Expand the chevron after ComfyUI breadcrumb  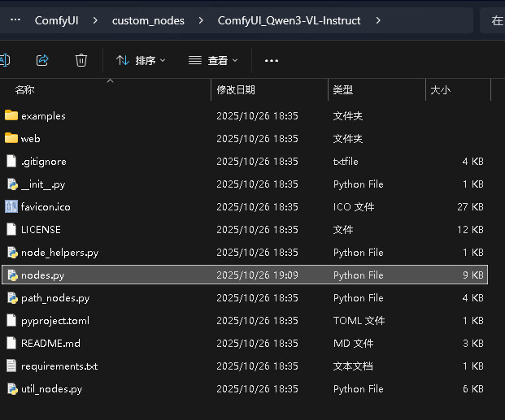tap(95, 20)
